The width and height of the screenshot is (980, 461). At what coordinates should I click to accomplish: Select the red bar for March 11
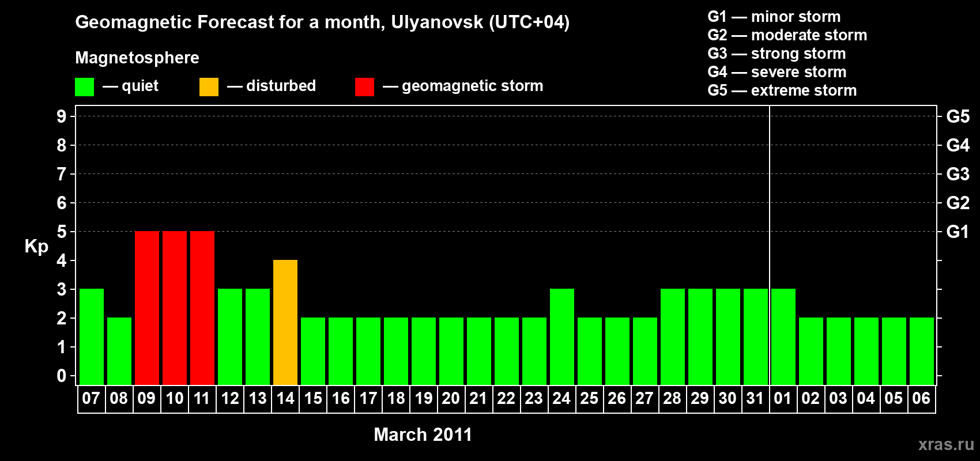pyautogui.click(x=202, y=308)
